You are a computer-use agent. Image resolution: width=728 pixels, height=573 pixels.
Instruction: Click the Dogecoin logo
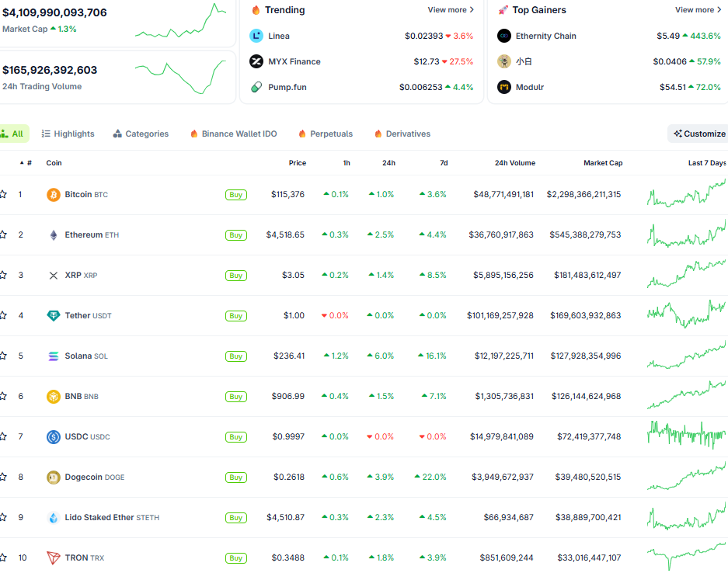tap(53, 477)
